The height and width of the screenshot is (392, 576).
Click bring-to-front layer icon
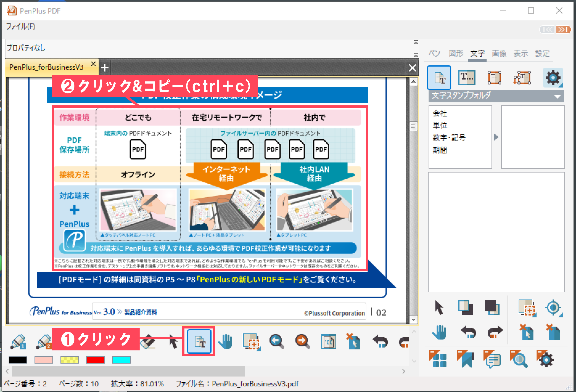click(x=466, y=307)
